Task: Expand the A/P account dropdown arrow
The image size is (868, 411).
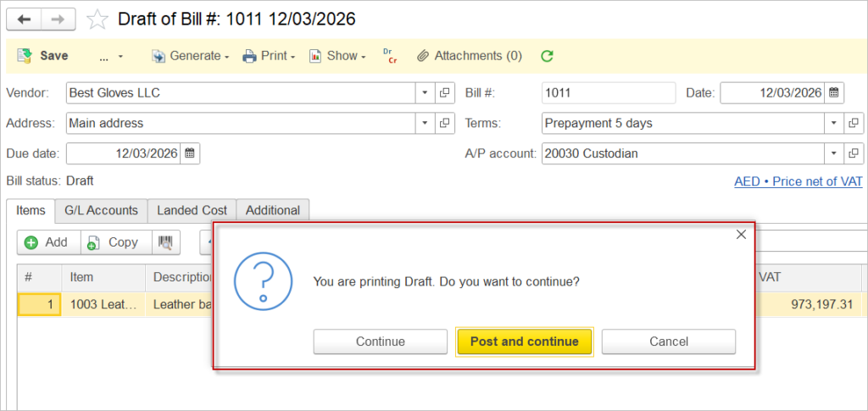Action: point(832,153)
